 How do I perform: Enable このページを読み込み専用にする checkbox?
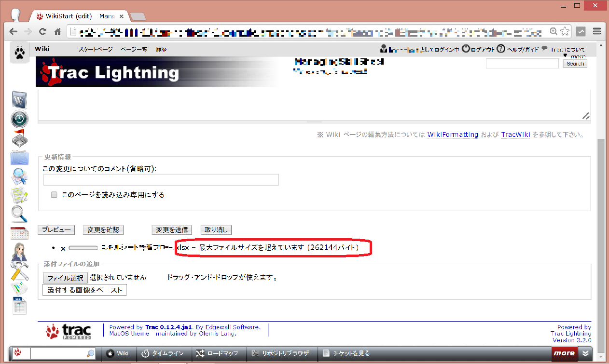point(55,195)
